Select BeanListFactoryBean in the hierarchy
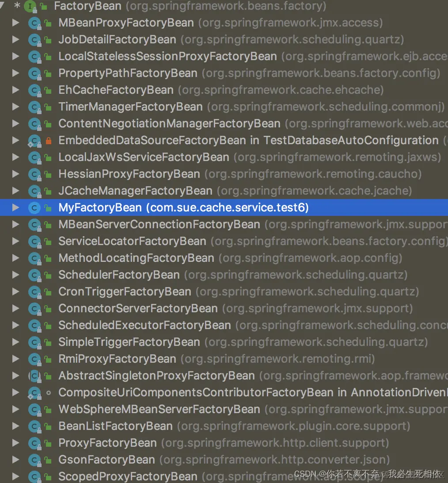The image size is (448, 483). pos(224,426)
